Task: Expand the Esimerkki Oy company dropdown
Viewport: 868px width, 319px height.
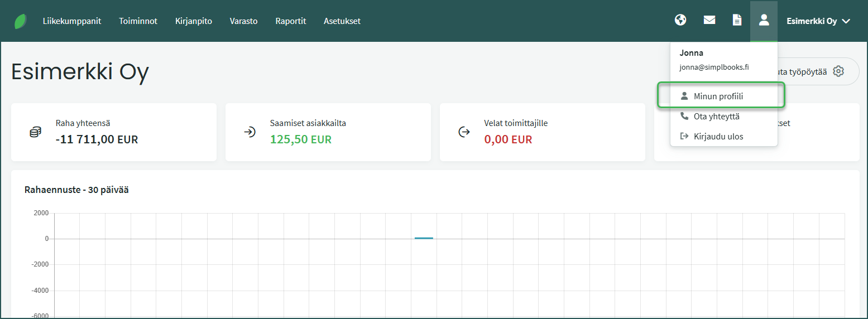Action: pyautogui.click(x=818, y=21)
